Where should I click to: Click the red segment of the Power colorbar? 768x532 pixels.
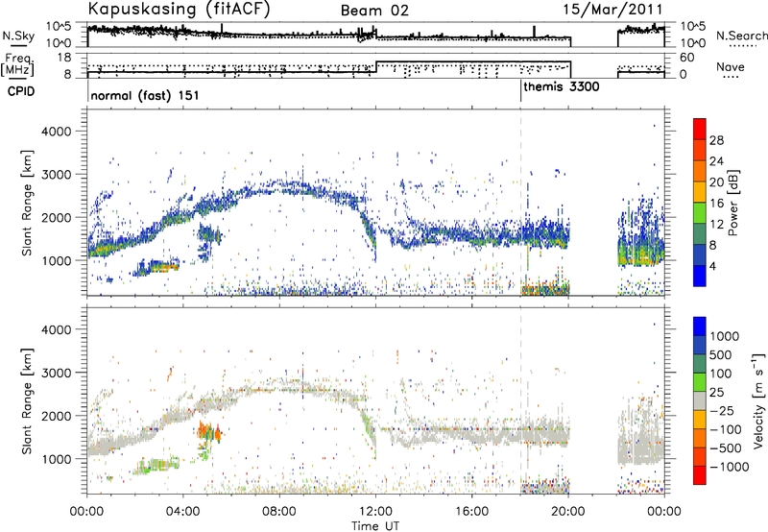[700, 130]
